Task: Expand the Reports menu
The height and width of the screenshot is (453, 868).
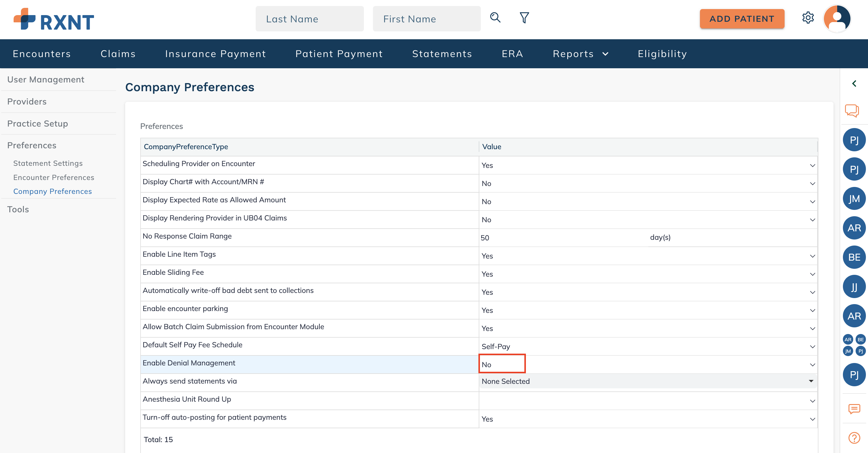Action: [581, 54]
